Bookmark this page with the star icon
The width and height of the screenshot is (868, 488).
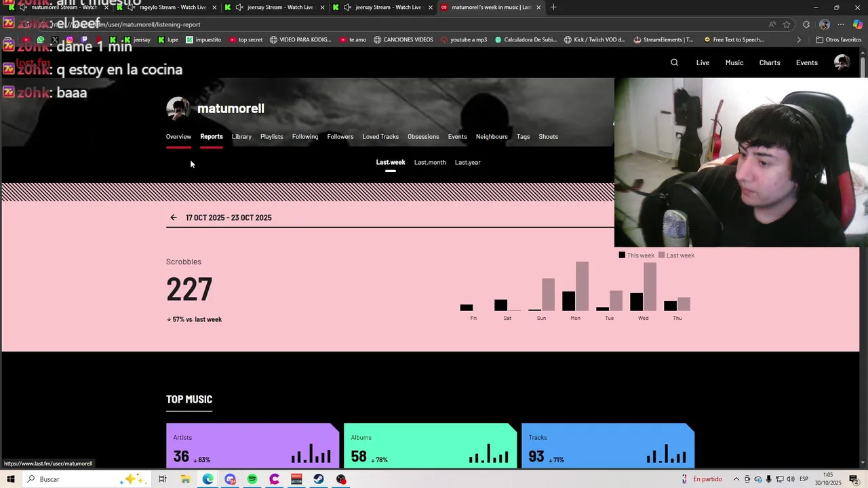787,24
